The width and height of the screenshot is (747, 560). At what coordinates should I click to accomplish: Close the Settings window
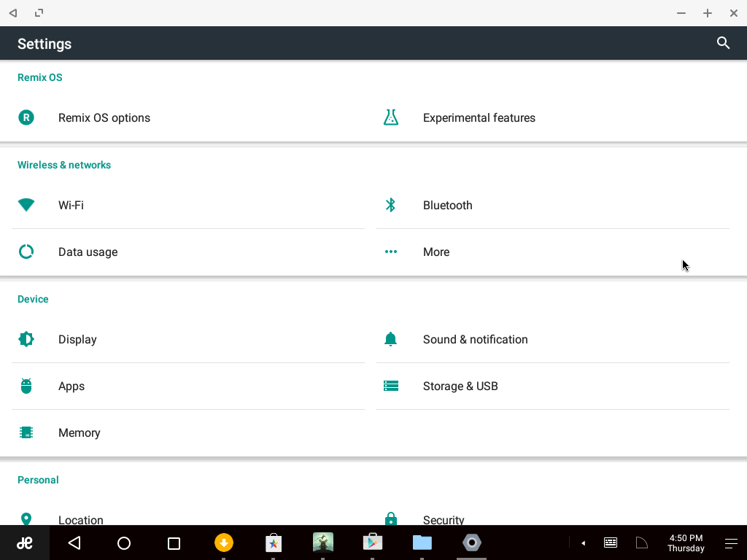[734, 13]
